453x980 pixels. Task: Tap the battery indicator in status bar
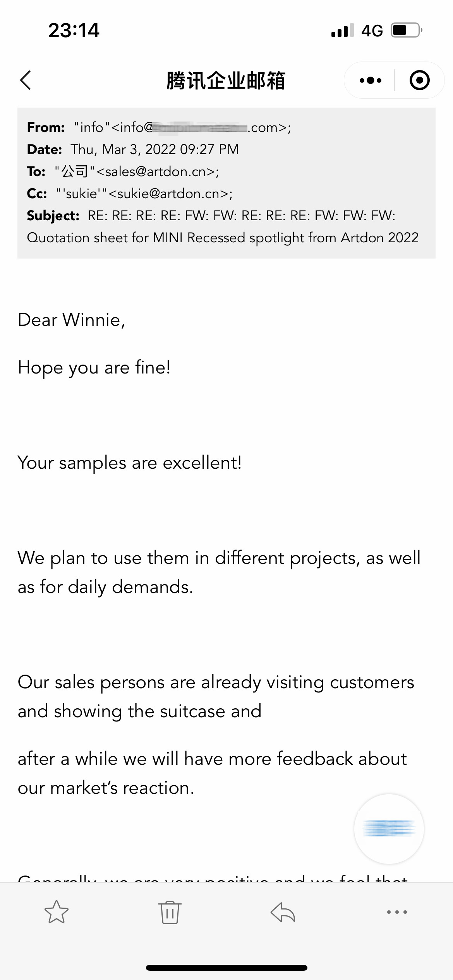(406, 30)
